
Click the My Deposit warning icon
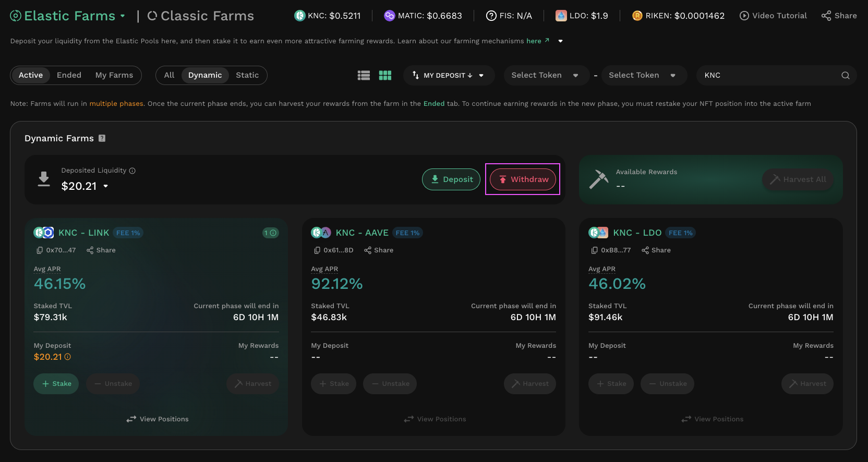click(x=68, y=357)
